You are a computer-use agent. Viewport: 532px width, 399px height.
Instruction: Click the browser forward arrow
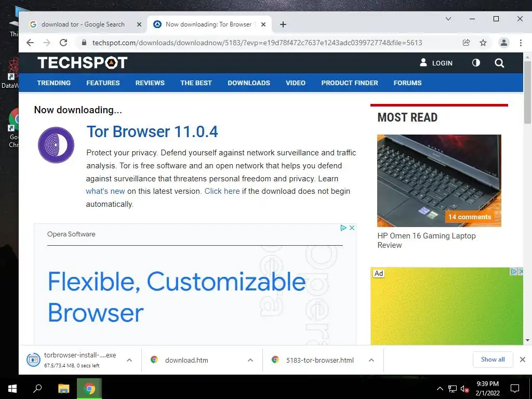(x=47, y=43)
